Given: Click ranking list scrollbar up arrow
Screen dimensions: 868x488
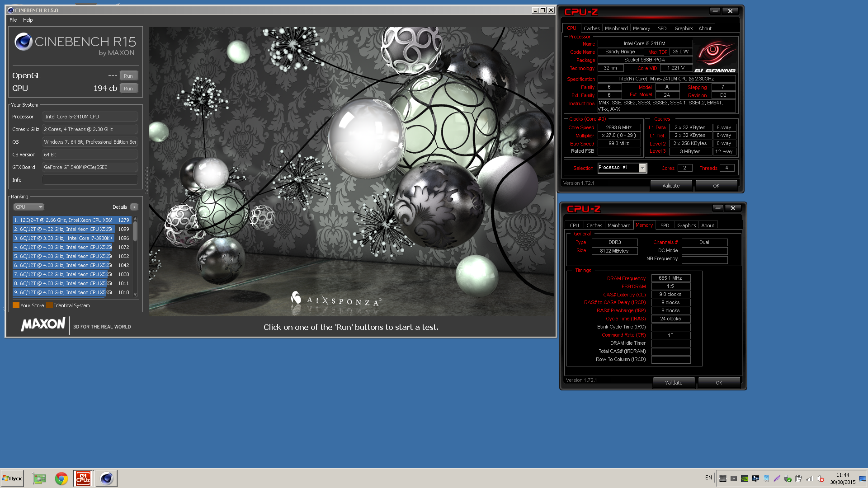Looking at the screenshot, I should coord(135,219).
